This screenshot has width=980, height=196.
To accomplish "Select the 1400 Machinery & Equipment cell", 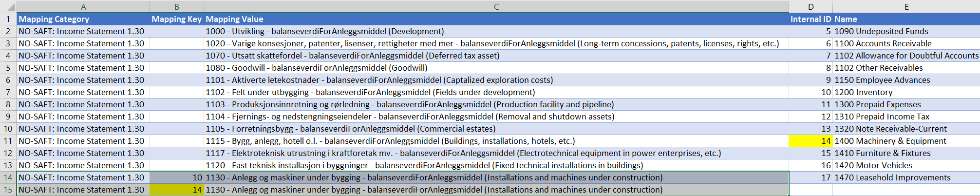I will [906, 141].
